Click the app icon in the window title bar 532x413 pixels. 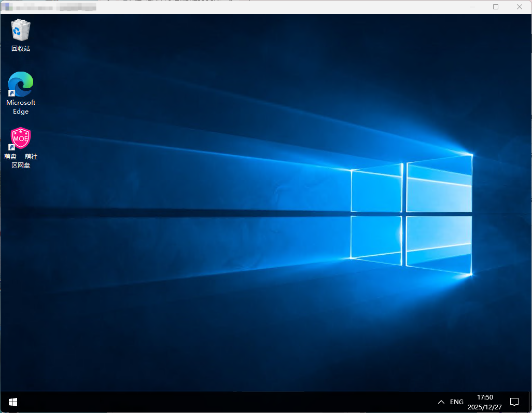pyautogui.click(x=8, y=7)
